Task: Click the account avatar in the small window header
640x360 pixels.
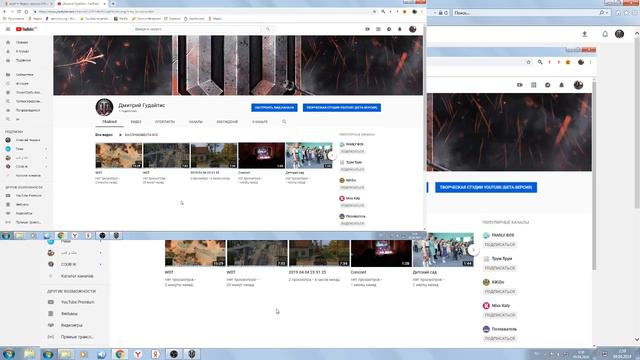Action: tap(413, 29)
